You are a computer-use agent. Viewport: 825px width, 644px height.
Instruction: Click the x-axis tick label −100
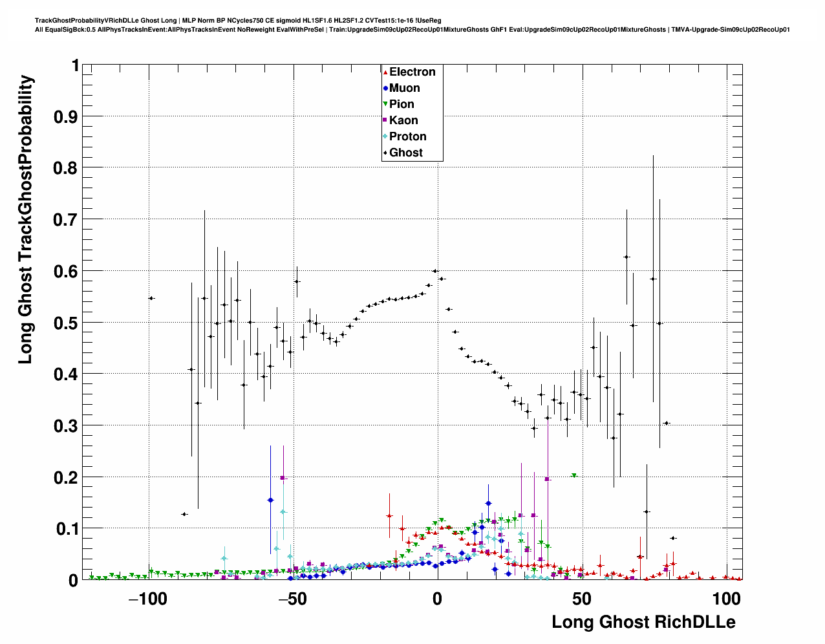pos(148,599)
